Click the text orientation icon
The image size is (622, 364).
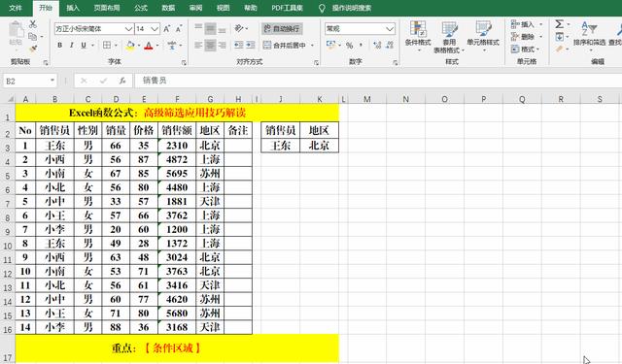(x=239, y=28)
